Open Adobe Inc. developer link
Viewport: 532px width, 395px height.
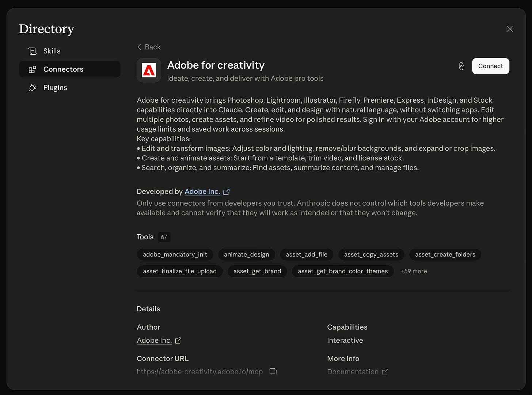click(x=202, y=191)
